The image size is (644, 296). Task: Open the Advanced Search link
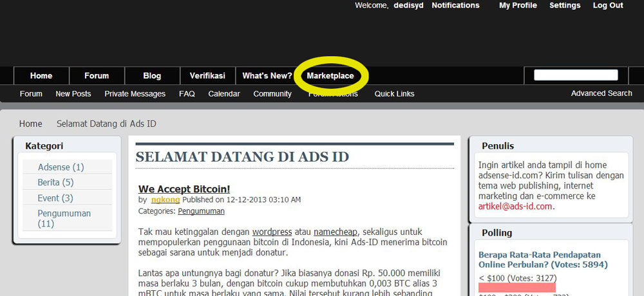click(601, 93)
